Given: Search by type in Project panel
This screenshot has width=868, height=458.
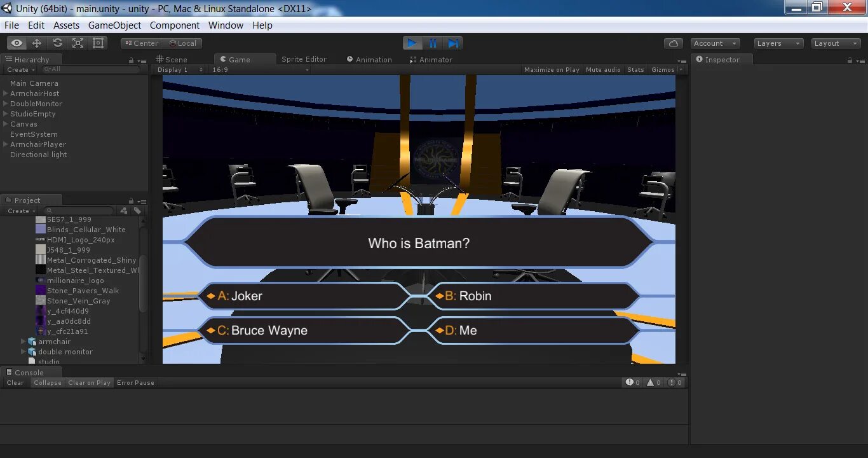Looking at the screenshot, I should click(x=124, y=211).
